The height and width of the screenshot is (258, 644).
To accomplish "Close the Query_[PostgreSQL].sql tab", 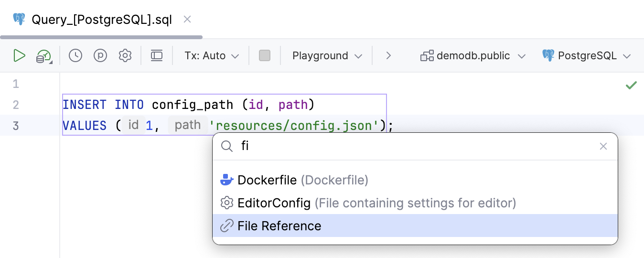I will pos(187,19).
